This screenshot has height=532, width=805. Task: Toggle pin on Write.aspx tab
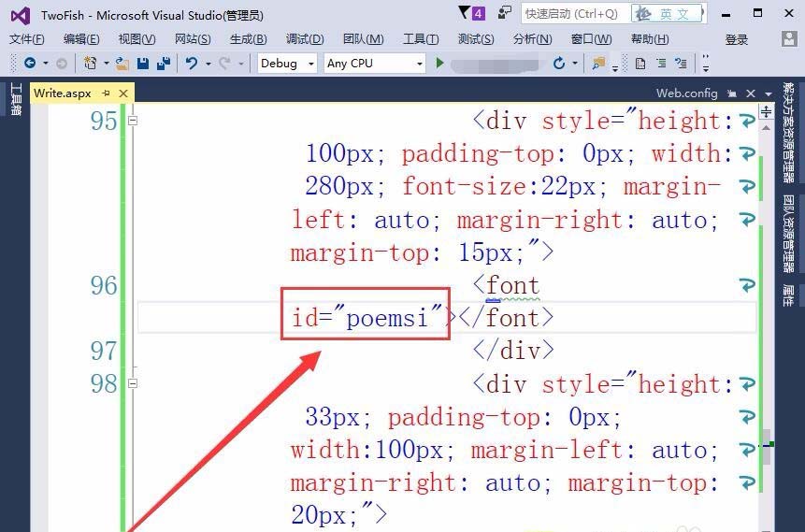pos(107,93)
